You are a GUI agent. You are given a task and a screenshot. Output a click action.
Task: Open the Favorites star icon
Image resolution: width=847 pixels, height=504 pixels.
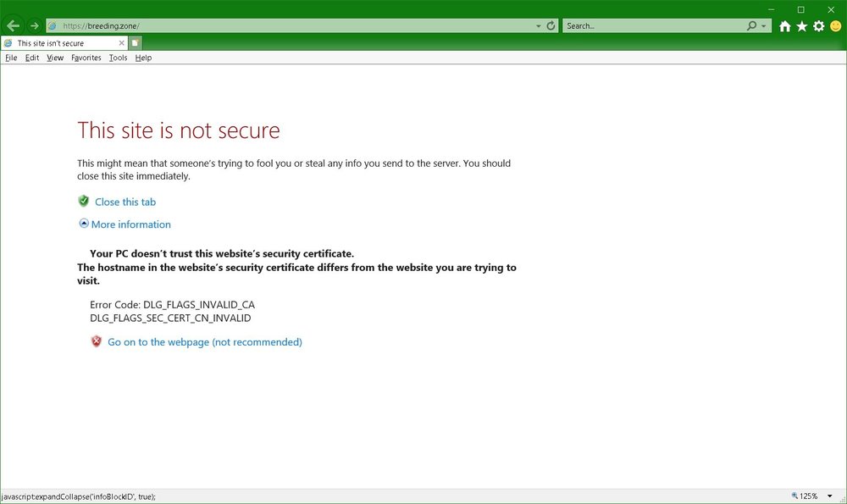click(x=801, y=26)
